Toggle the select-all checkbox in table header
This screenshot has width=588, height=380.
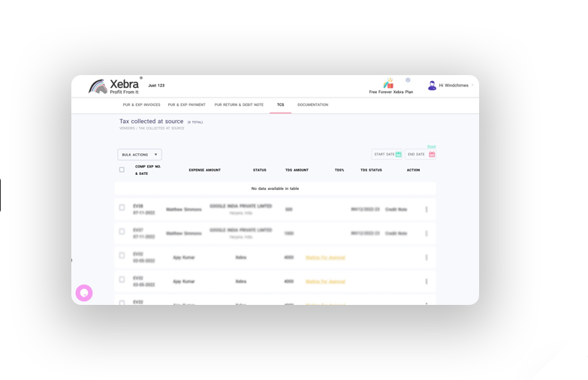coord(122,170)
